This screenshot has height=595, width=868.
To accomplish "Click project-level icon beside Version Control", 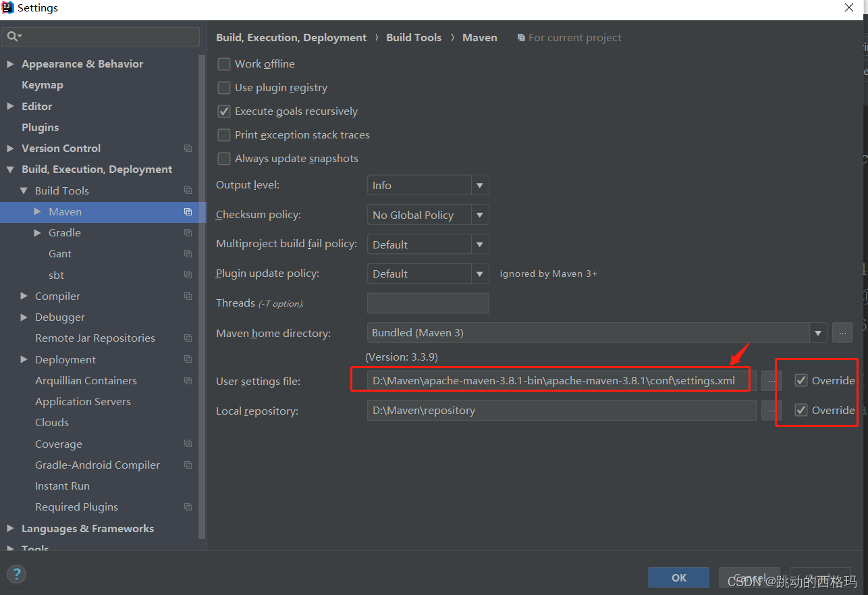I will [188, 149].
